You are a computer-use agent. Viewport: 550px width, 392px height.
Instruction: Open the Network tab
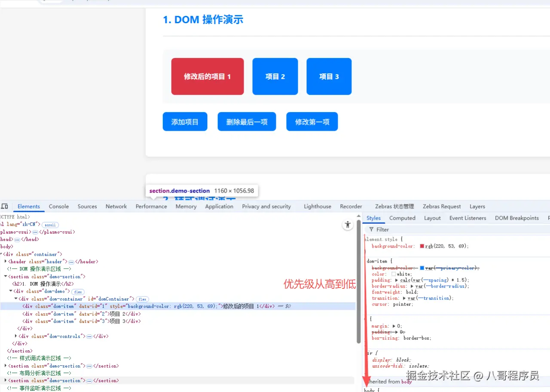click(x=116, y=206)
